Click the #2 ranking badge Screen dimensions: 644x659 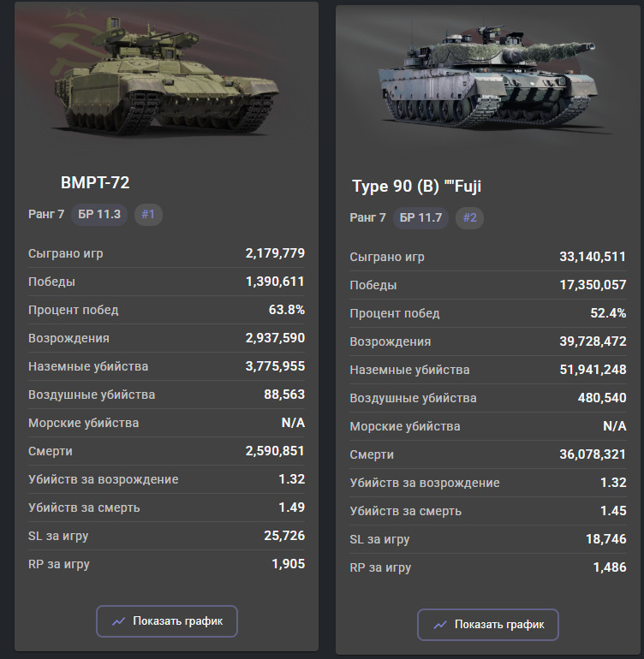pyautogui.click(x=469, y=217)
